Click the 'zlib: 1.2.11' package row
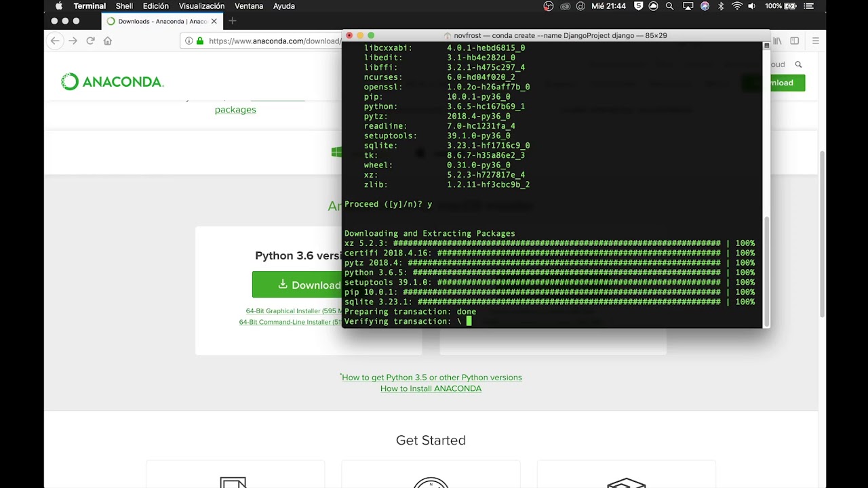 [447, 184]
